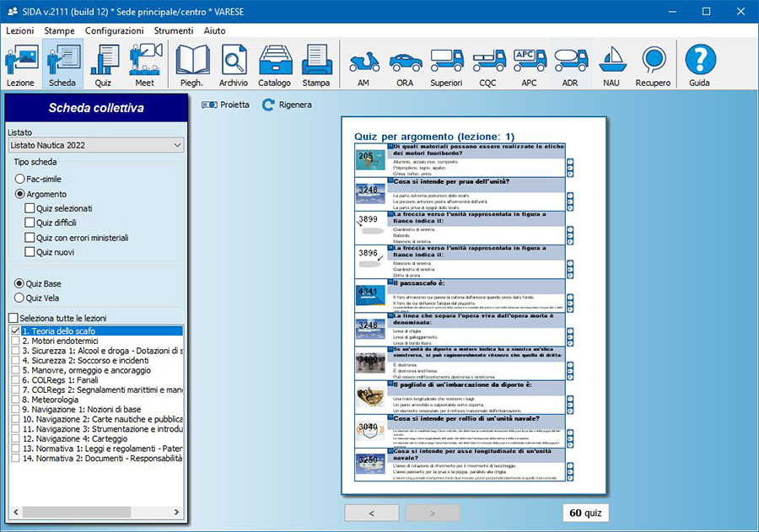This screenshot has height=532, width=759.
Task: Click the Proietta button
Action: coord(226,105)
